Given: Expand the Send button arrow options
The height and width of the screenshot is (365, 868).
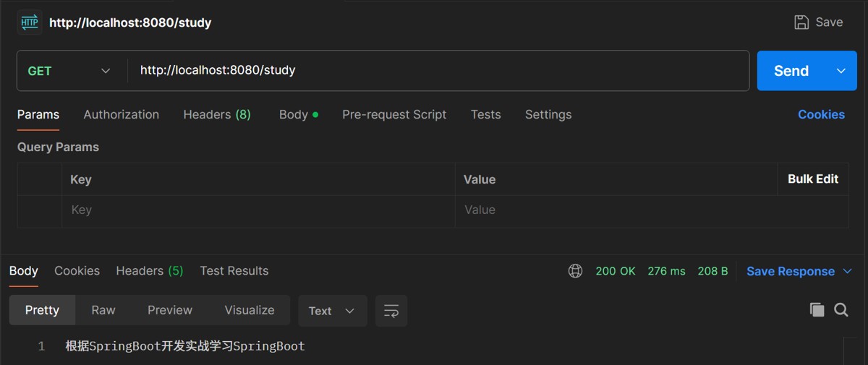Looking at the screenshot, I should 841,71.
